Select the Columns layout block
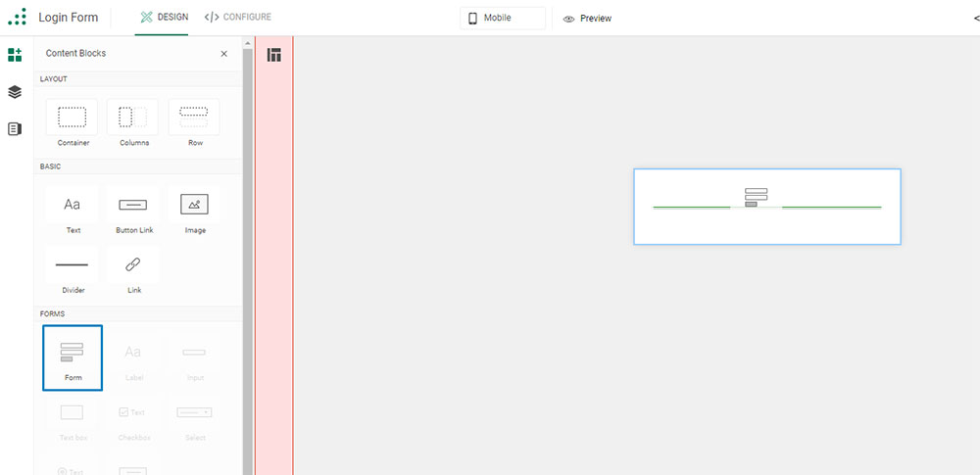 133,123
